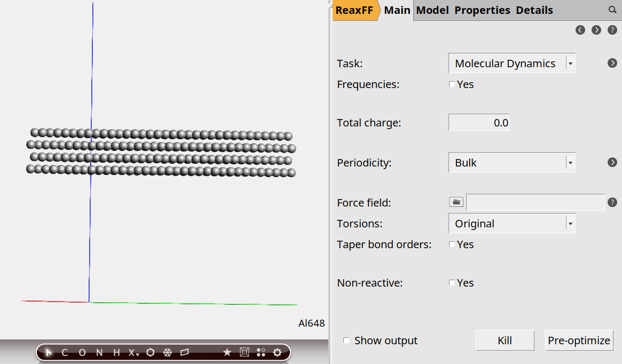
Task: Check the Show output box
Action: click(347, 341)
